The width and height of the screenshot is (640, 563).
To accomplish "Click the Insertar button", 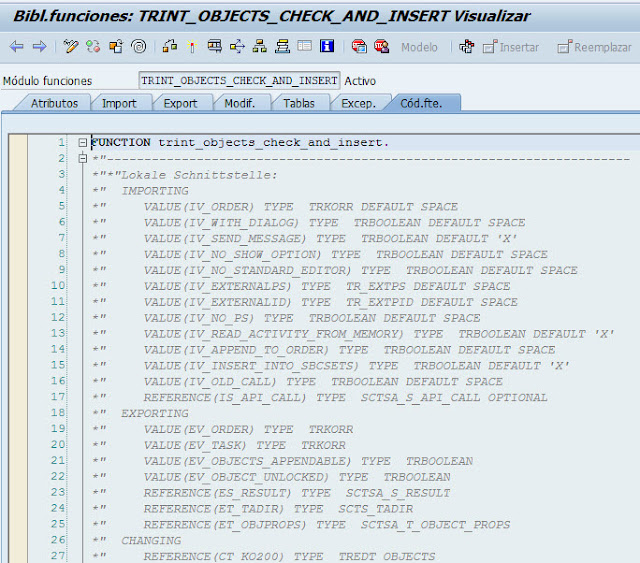I will point(511,47).
